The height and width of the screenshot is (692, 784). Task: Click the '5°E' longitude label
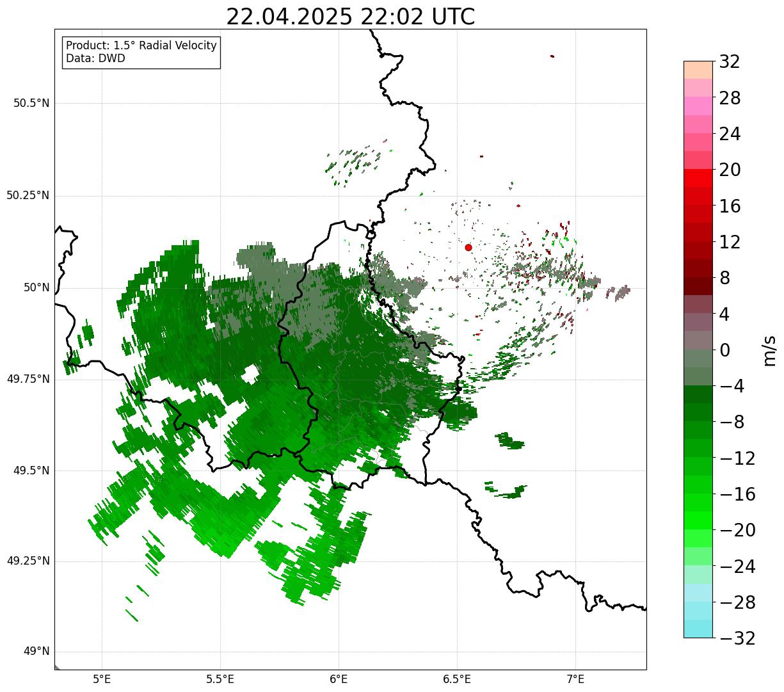click(102, 679)
